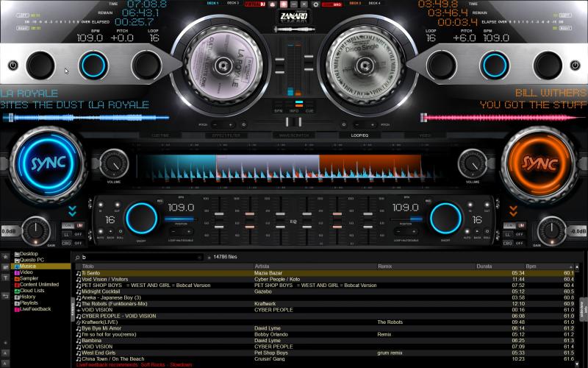
Task: Click the right deck power icon
Action: click(575, 65)
